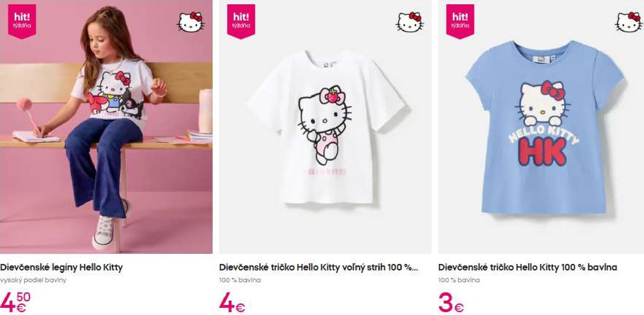The height and width of the screenshot is (315, 644).
Task: Open the blue HK t-shirt image
Action: (x=541, y=127)
